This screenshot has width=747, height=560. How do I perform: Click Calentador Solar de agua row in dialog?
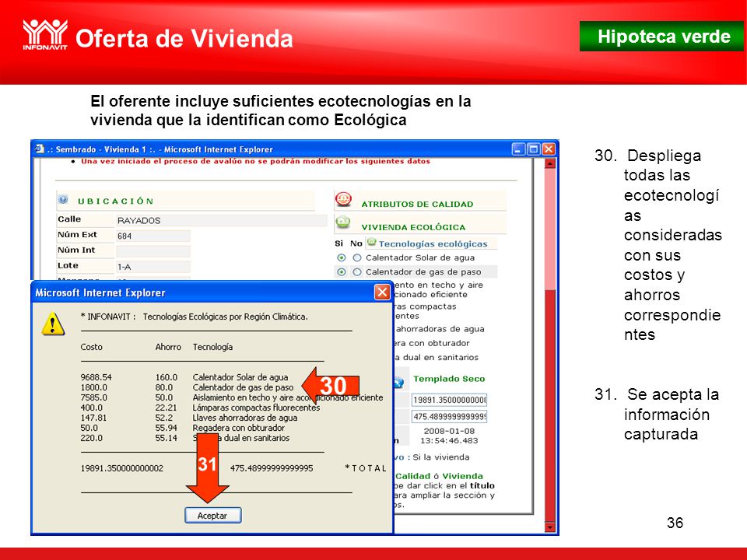coord(240,377)
